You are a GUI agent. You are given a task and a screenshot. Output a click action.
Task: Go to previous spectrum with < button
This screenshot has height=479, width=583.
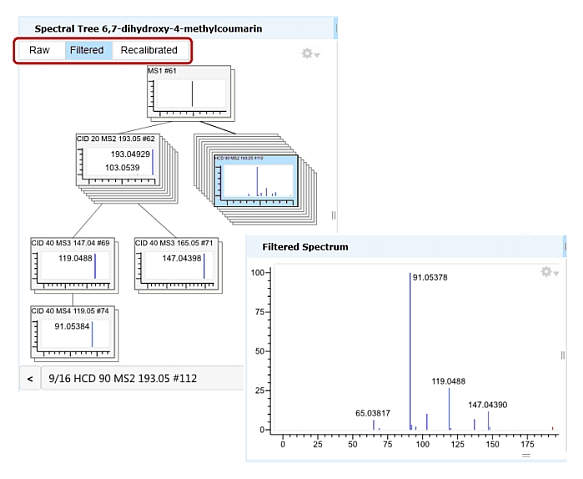(30, 379)
